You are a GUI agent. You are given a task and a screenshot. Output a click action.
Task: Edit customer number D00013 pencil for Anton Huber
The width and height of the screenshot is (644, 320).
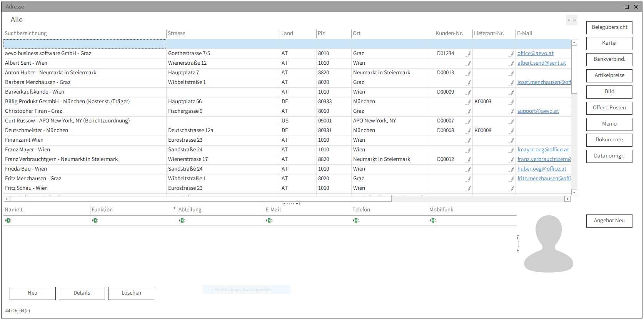pyautogui.click(x=469, y=73)
